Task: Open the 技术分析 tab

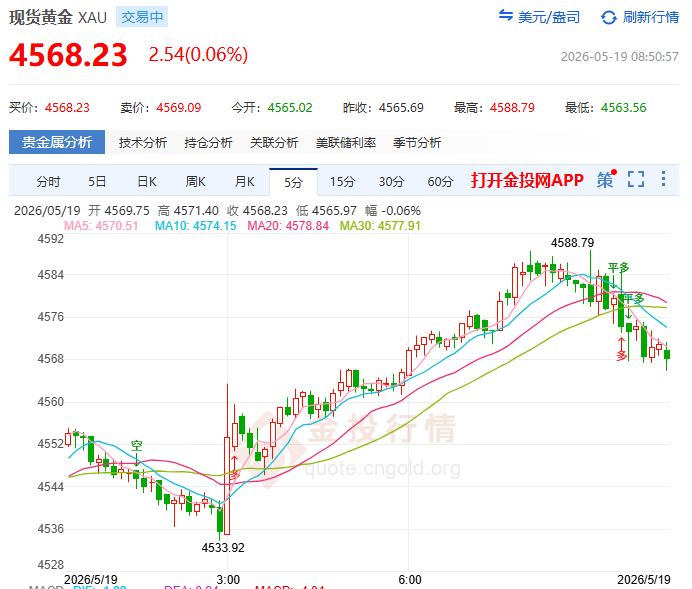Action: 143,143
